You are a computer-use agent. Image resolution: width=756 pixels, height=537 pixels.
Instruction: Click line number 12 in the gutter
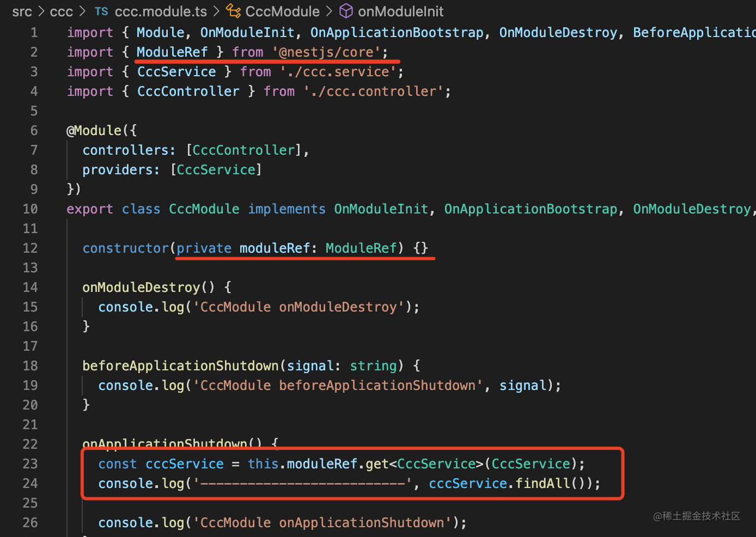tap(31, 248)
